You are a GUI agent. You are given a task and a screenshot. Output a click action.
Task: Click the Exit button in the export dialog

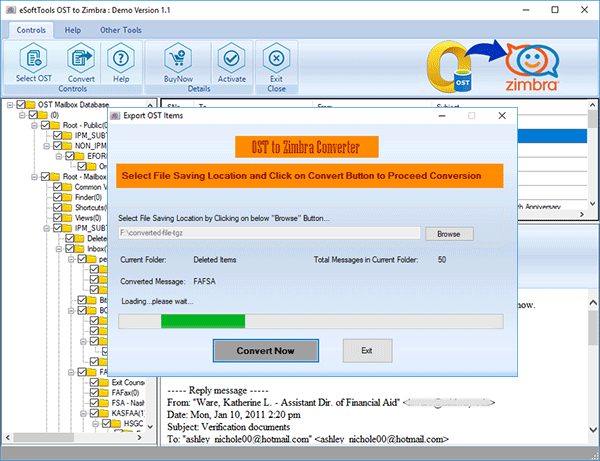367,350
